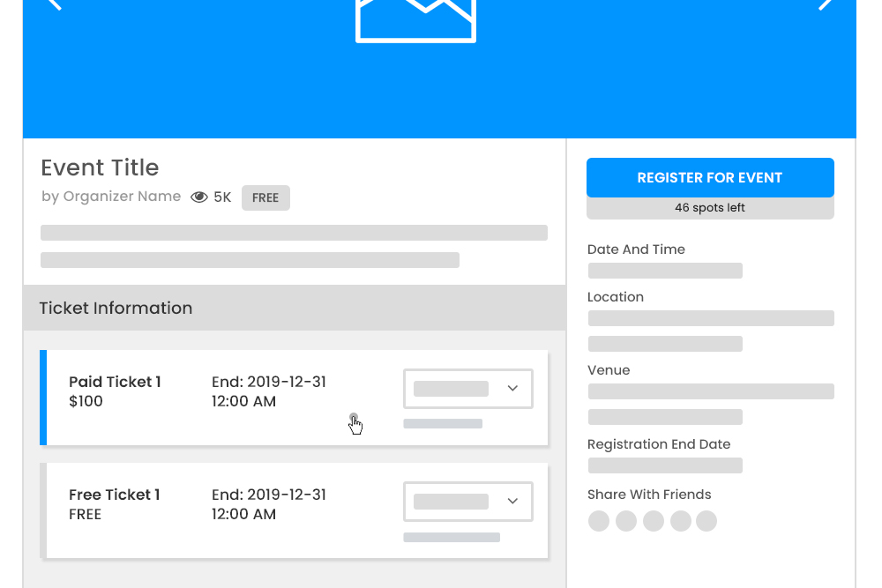Click the Registration End Date placeholder field
The image size is (882, 588).
coord(664,465)
